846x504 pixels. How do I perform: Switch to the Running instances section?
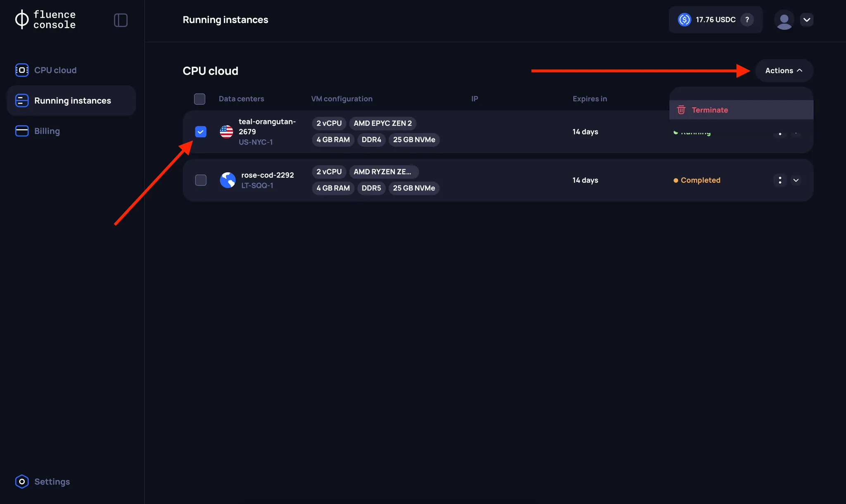point(73,100)
